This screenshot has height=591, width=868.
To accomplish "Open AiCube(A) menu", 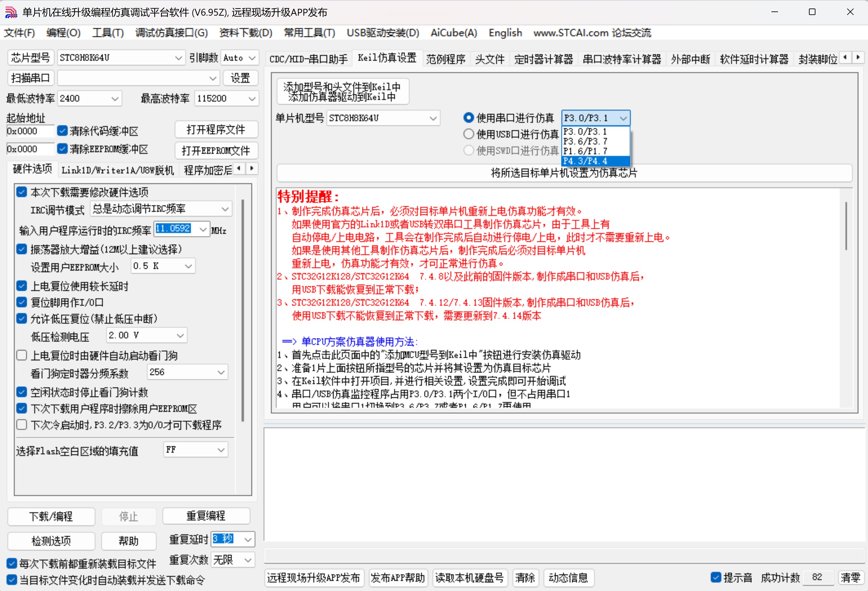I will (454, 33).
